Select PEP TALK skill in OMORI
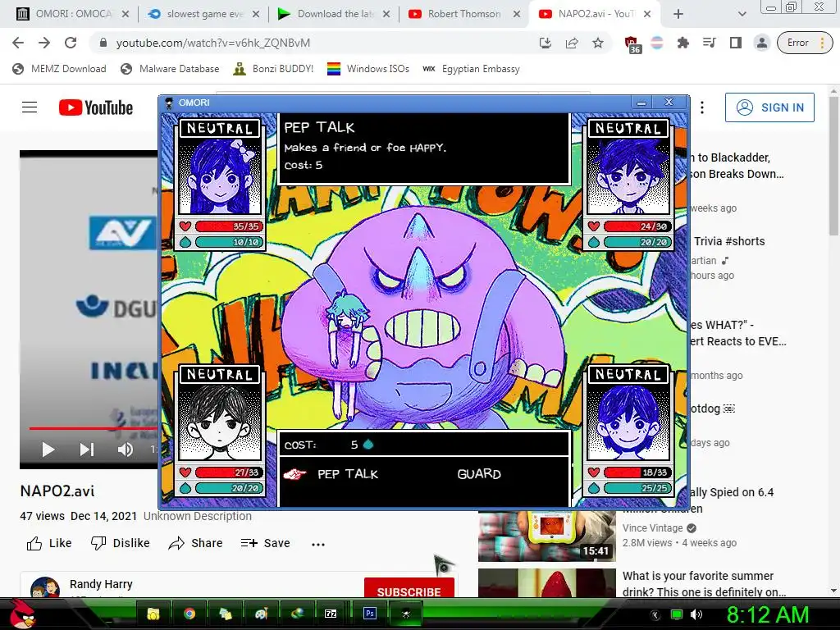The image size is (840, 630). (x=348, y=474)
